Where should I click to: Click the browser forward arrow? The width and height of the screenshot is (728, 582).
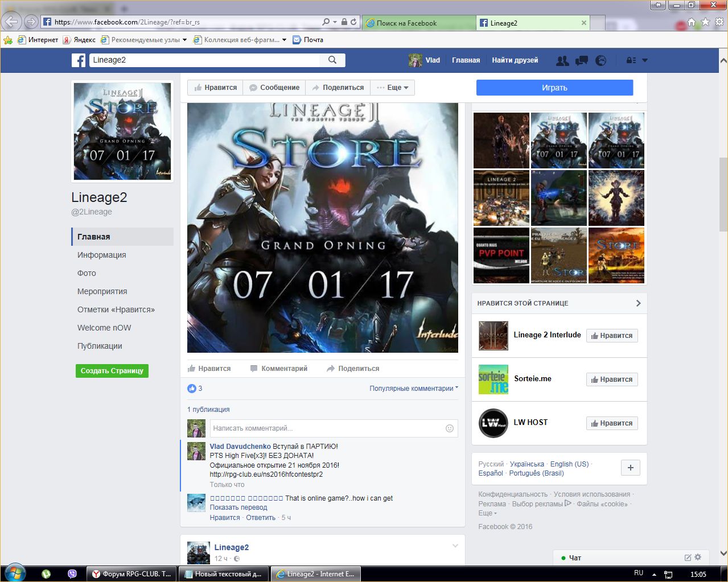click(x=31, y=22)
